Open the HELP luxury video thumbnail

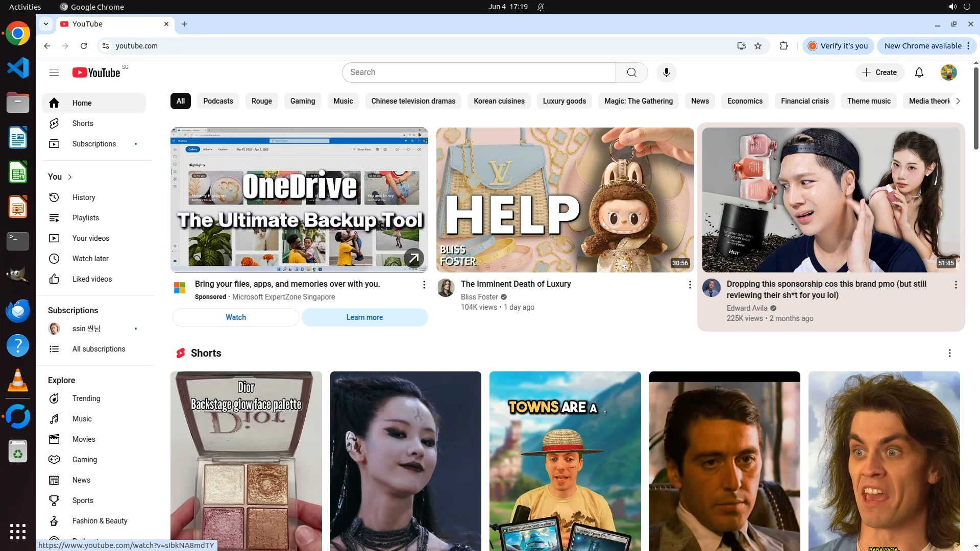[565, 200]
